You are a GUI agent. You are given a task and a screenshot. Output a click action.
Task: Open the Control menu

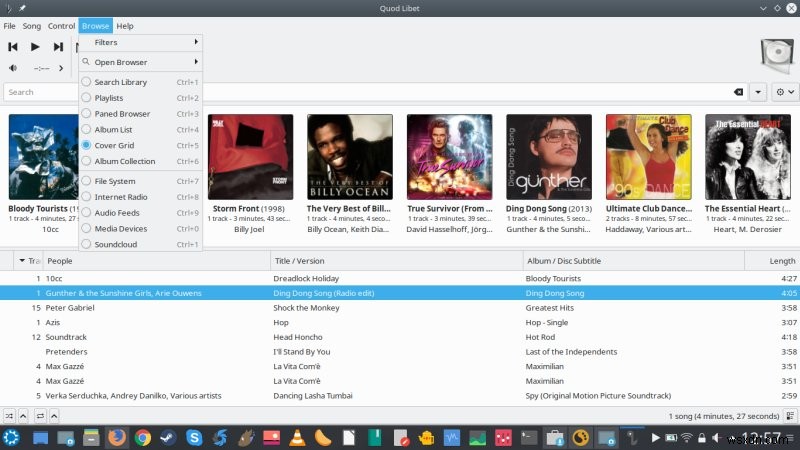pos(61,26)
